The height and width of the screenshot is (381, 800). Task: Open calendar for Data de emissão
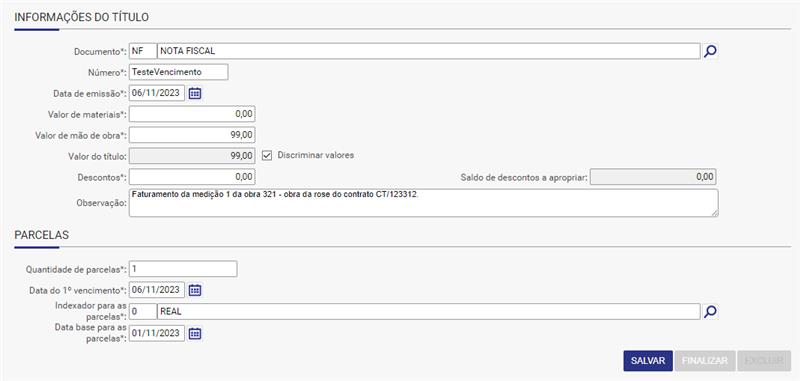(195, 93)
